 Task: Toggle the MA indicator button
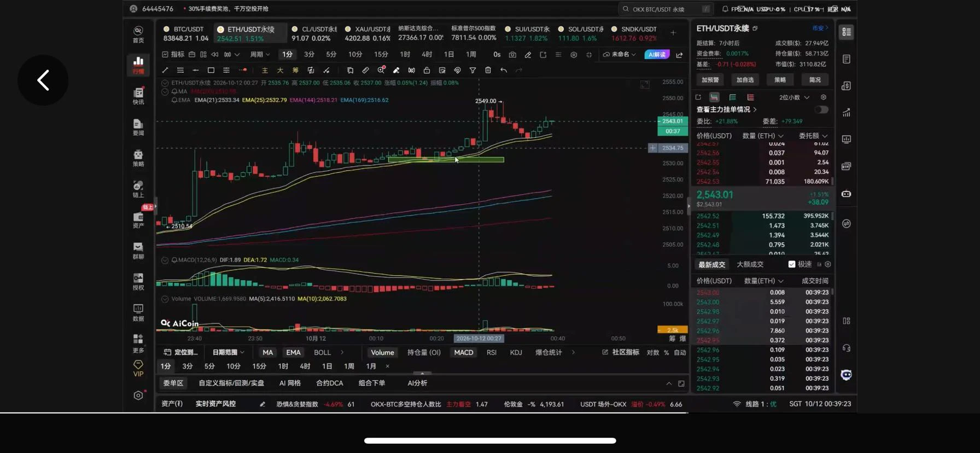[267, 352]
